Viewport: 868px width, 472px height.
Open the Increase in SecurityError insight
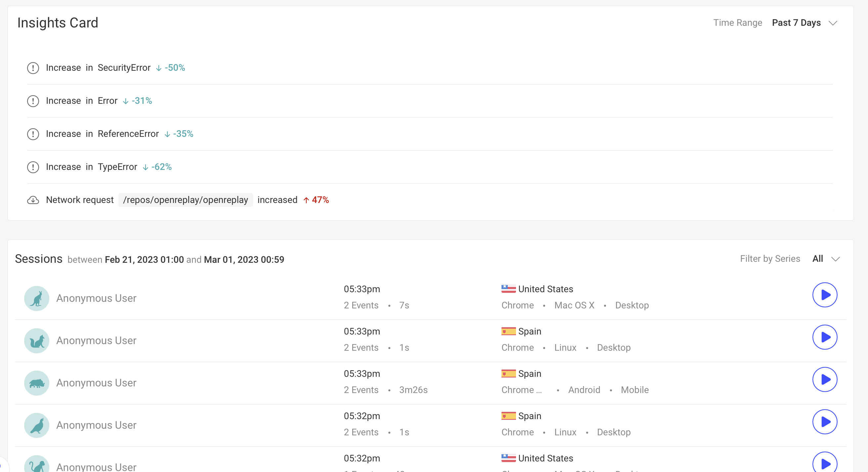pyautogui.click(x=430, y=68)
